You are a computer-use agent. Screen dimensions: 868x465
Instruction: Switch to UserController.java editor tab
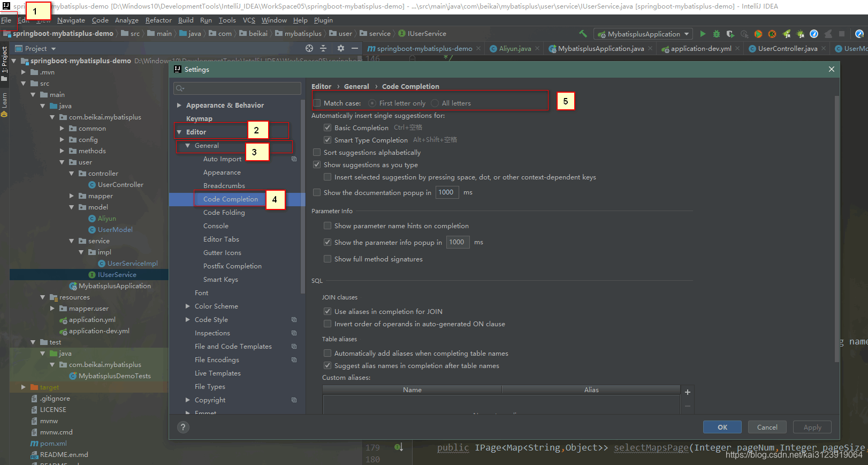click(787, 48)
